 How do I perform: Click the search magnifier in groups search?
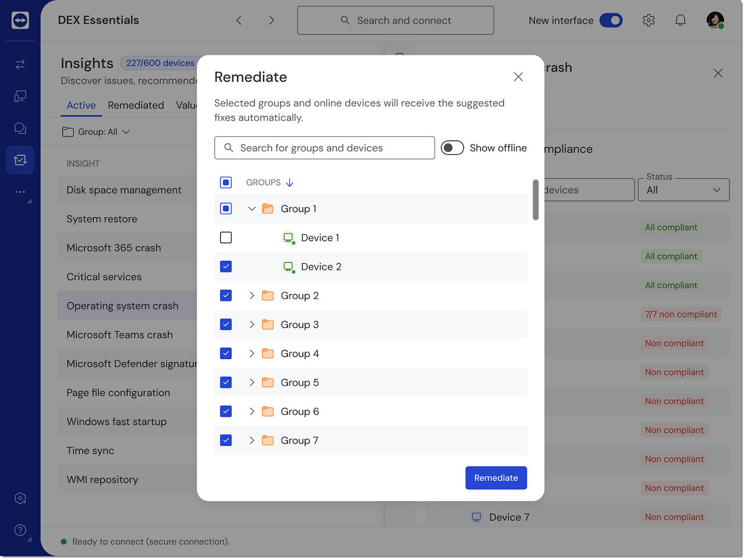(x=229, y=148)
